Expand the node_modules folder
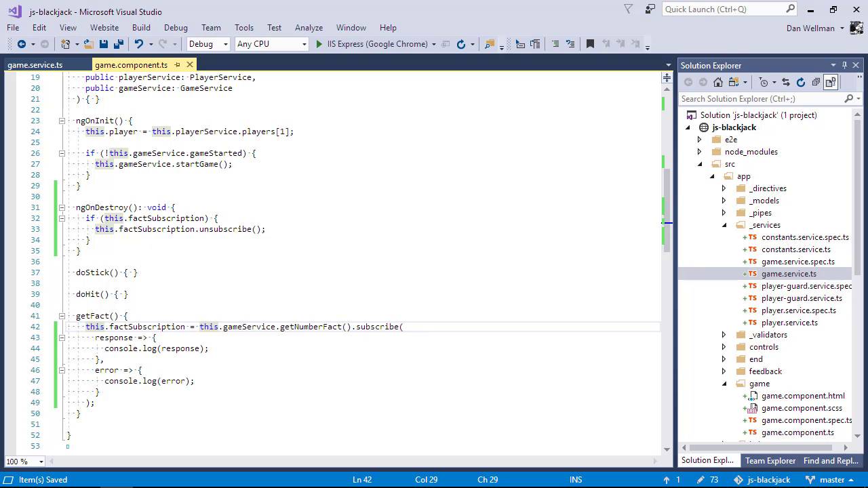Screen dimensions: 868x488 pyautogui.click(x=700, y=152)
